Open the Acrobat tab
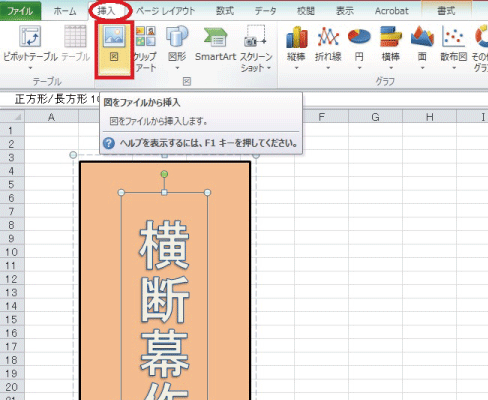 click(x=391, y=11)
